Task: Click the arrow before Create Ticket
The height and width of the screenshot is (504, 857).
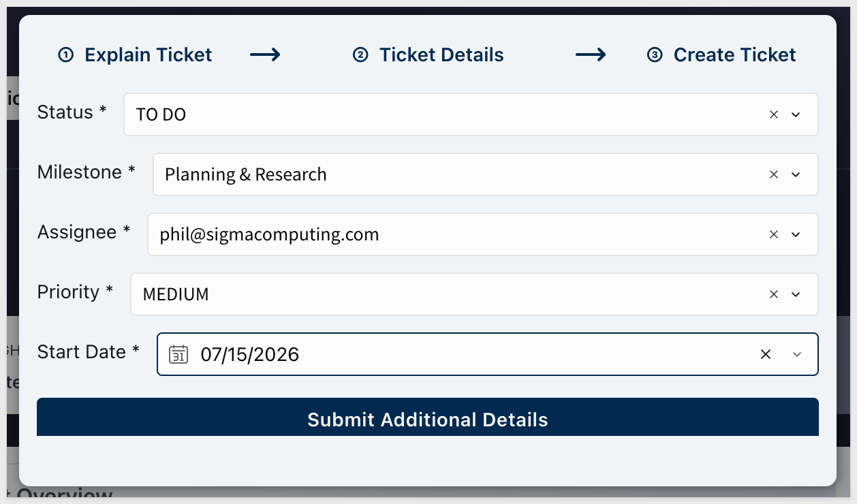Action: 591,54
